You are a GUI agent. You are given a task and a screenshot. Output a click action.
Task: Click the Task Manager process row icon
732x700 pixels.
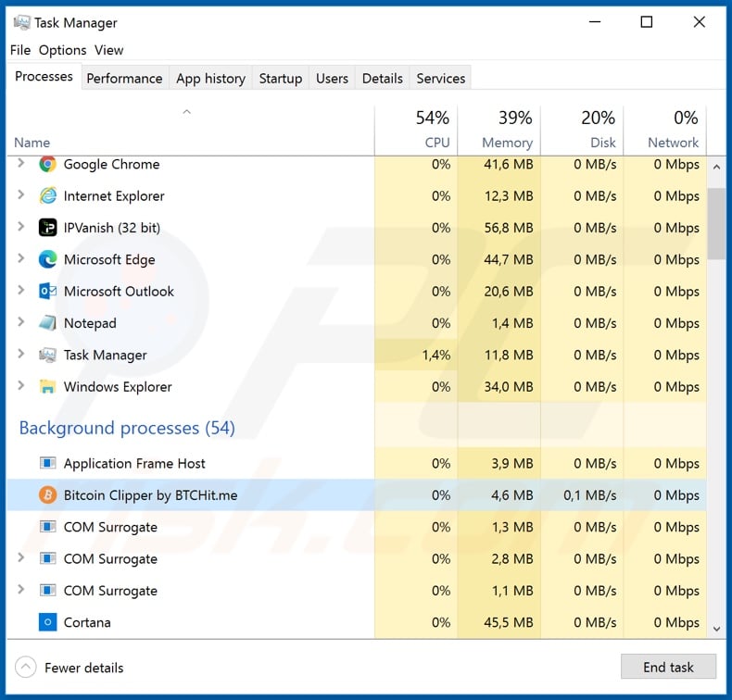coord(47,355)
